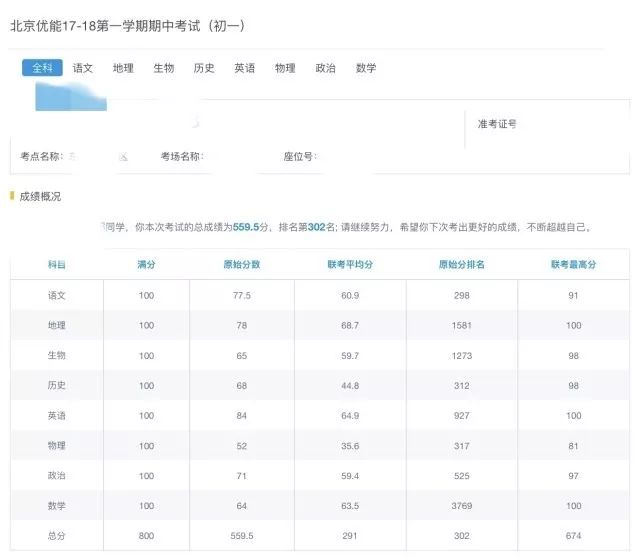Switch to the 生物 tab
Screen dimensions: 640x557
164,68
